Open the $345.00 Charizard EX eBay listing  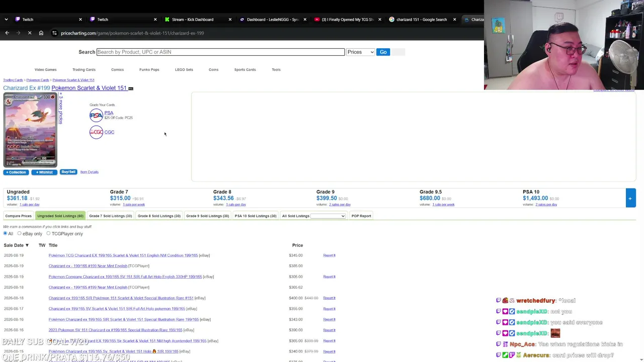tap(123, 255)
